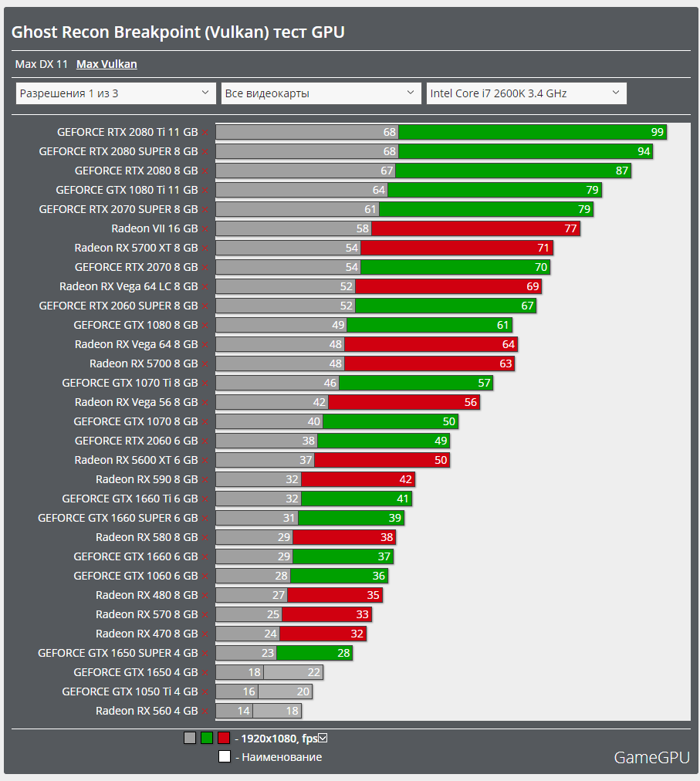
Task: Click the Ghost Recon Breakpoint (Vulkan) chart title
Action: tap(178, 32)
